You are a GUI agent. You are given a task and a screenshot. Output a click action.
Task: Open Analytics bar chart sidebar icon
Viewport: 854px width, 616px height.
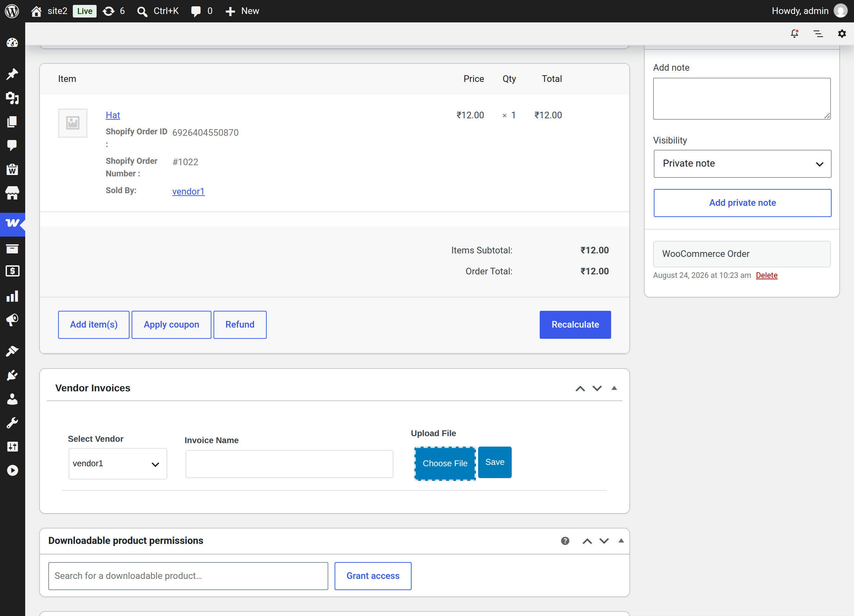click(x=13, y=296)
